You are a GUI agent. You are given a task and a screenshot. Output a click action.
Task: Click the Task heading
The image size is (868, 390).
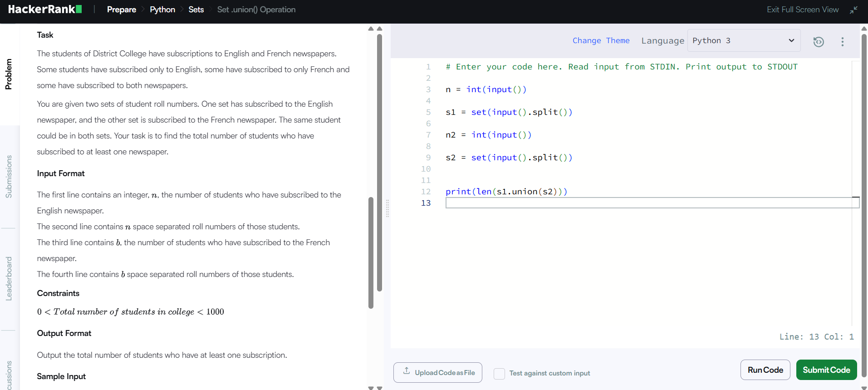point(45,35)
